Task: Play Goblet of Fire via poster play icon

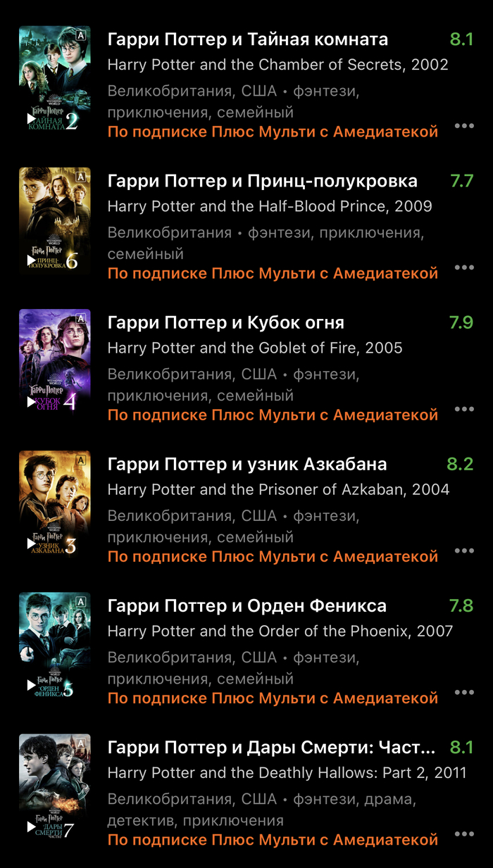Action: pos(31,402)
